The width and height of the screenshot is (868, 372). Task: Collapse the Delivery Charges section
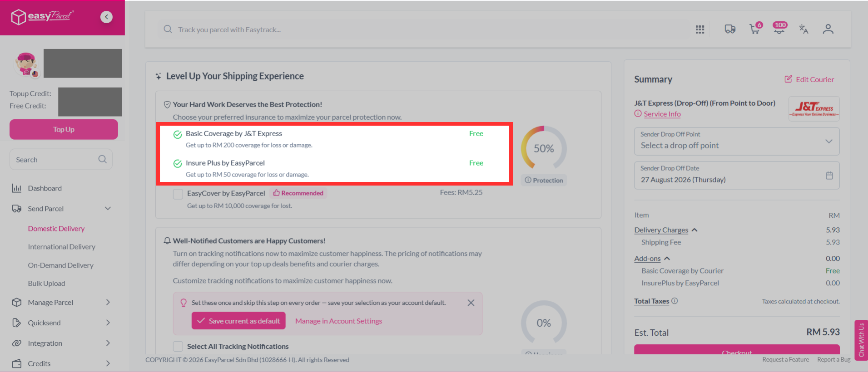[x=694, y=230]
